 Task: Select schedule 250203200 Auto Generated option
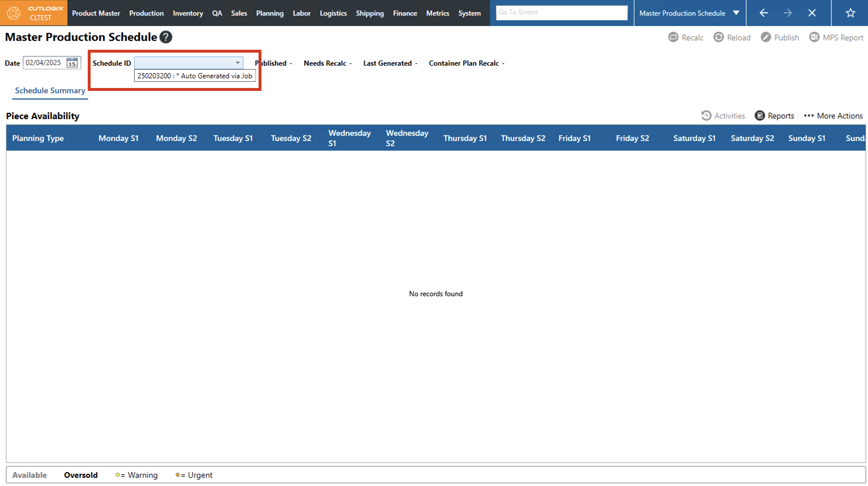[195, 76]
